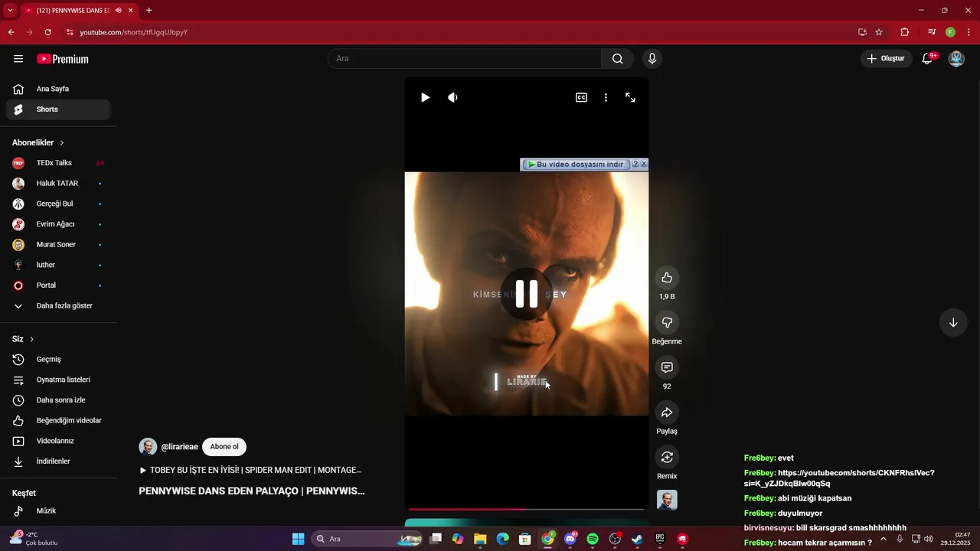Open Chrome media controls icon
Screen dimensions: 980x551
pos(932,32)
